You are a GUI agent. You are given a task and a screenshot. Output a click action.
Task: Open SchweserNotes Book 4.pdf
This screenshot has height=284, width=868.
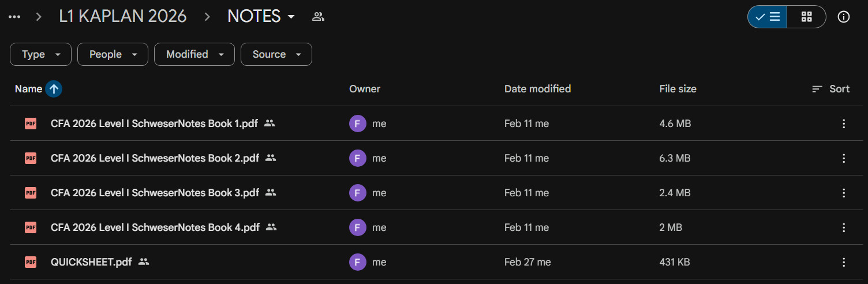pos(156,227)
